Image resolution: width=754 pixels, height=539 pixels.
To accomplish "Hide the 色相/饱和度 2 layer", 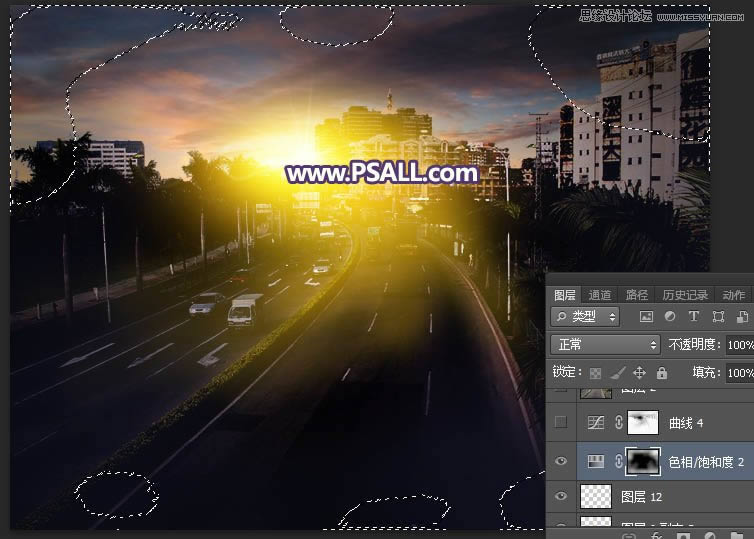I will point(561,461).
